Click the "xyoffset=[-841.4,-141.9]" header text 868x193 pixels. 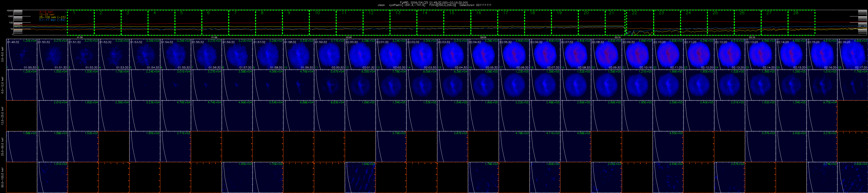click(x=407, y=5)
